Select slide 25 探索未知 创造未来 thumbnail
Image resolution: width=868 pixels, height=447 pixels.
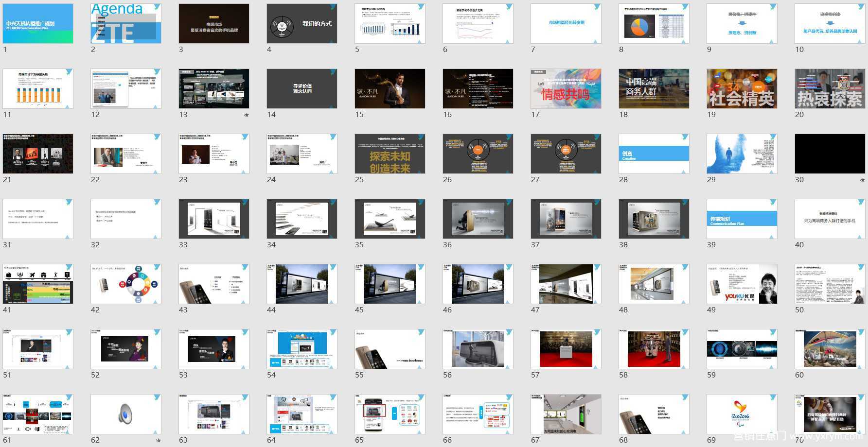click(x=390, y=154)
